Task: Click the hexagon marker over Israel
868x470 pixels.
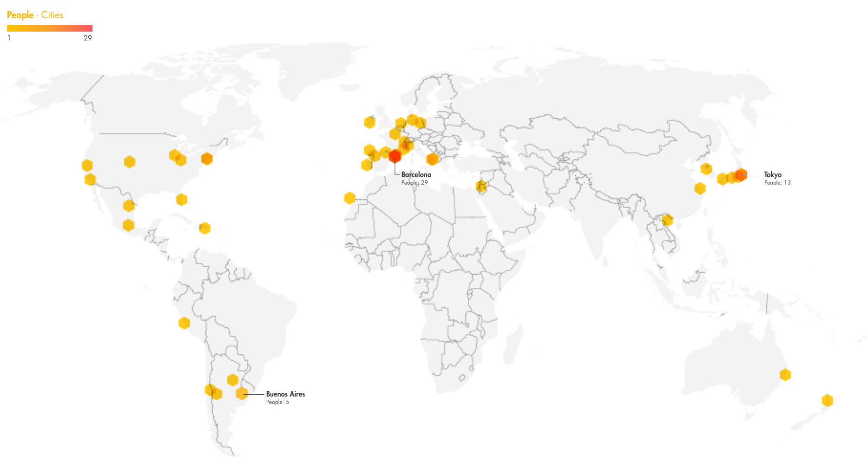Action: (481, 186)
